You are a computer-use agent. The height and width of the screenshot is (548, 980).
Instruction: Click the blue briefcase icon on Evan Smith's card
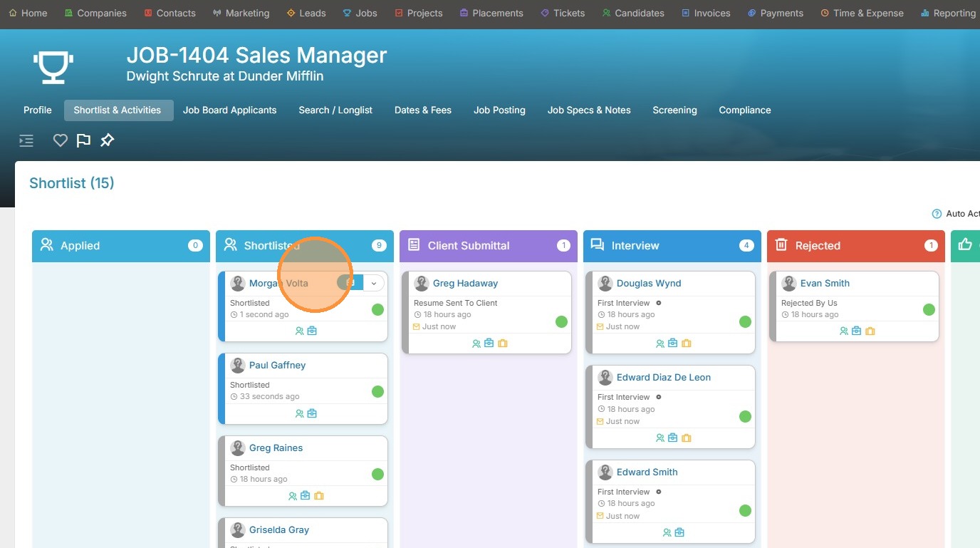[857, 331]
